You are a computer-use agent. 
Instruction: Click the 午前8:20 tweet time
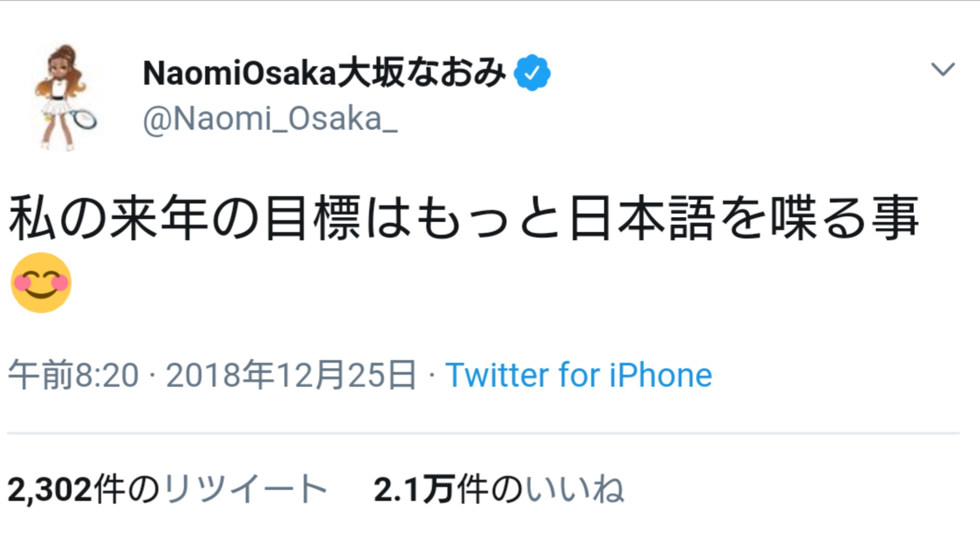[73, 375]
